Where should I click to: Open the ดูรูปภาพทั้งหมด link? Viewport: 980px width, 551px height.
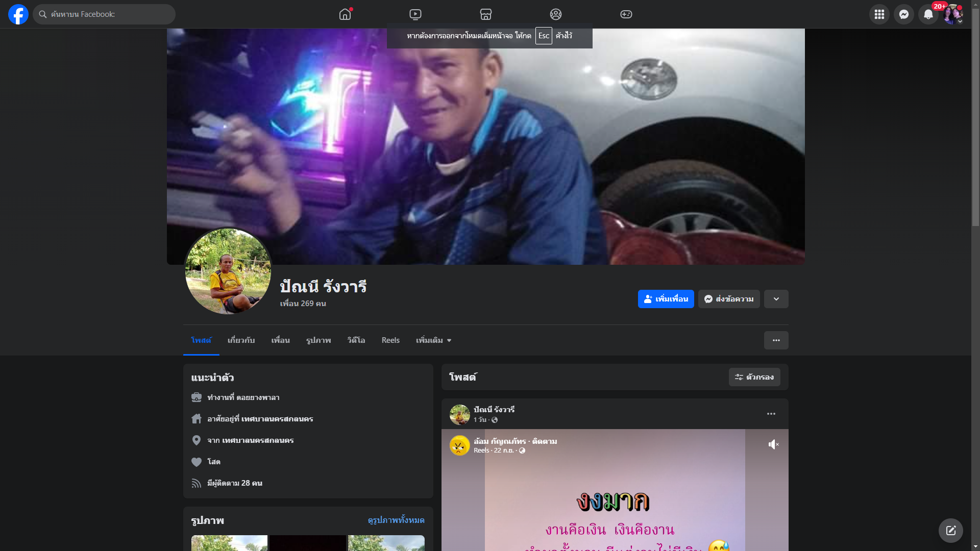[396, 520]
